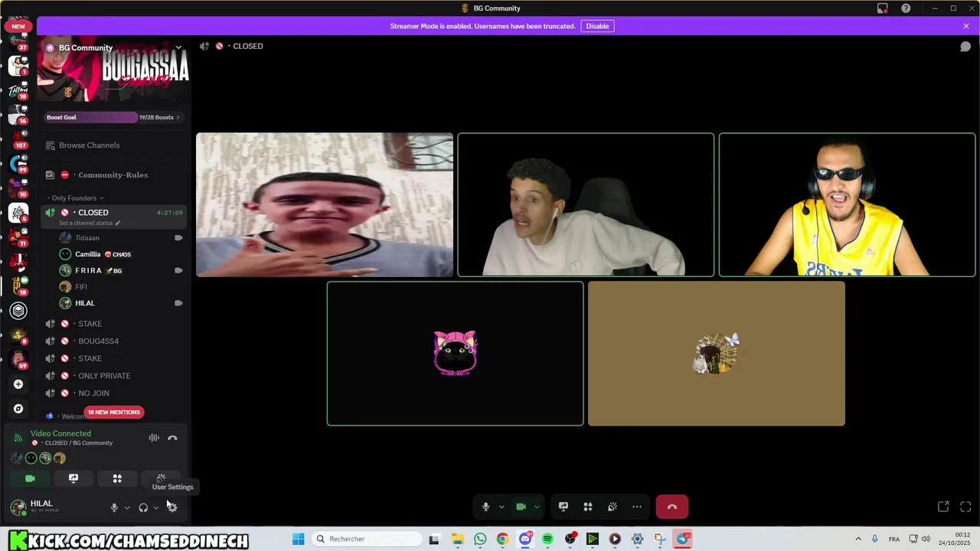Dismiss the Streamer Mode banner
This screenshot has height=551, width=980.
(966, 26)
